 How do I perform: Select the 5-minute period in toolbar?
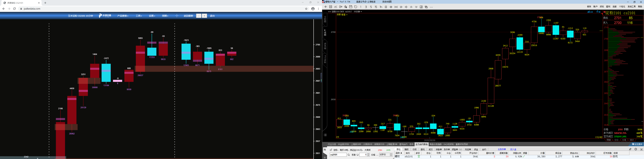[371, 7]
